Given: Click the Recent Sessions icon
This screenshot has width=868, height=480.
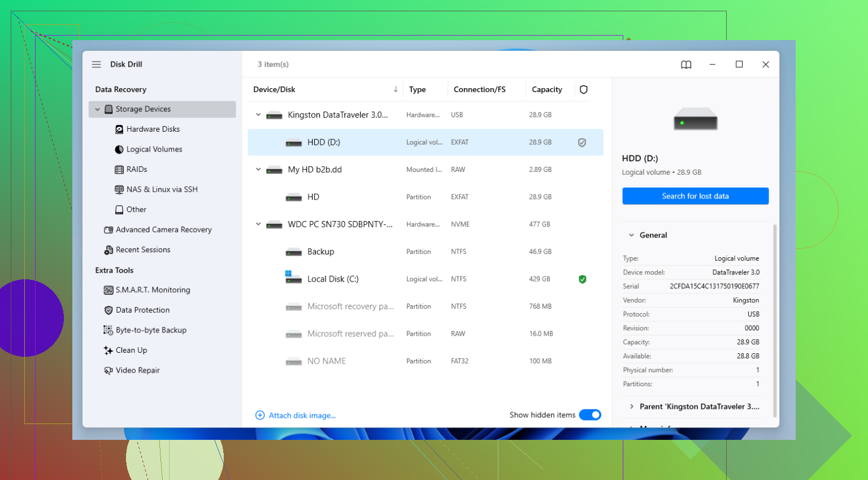Looking at the screenshot, I should pyautogui.click(x=108, y=250).
